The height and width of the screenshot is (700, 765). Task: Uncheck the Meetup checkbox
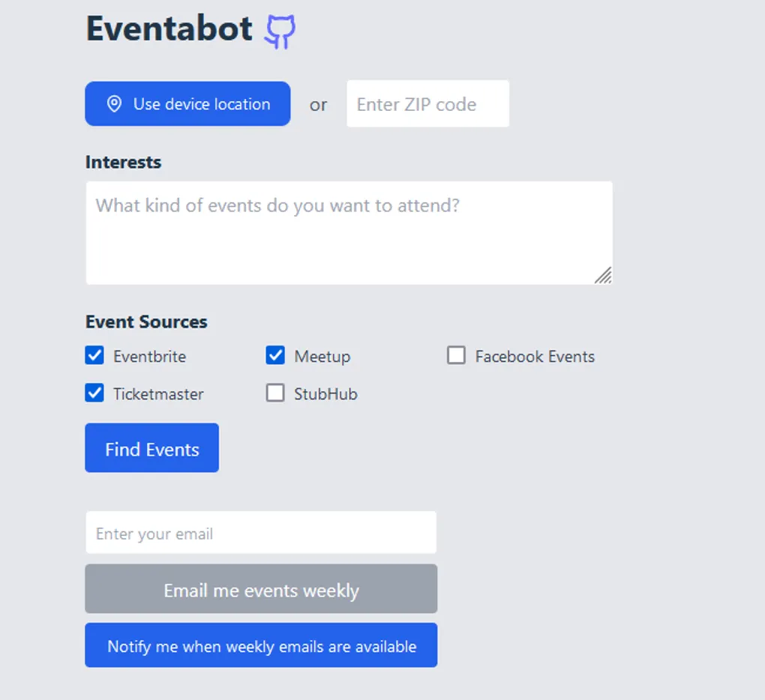(x=275, y=355)
